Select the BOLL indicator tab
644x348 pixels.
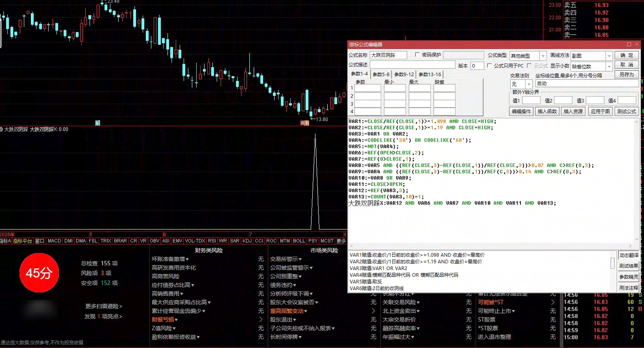click(299, 241)
